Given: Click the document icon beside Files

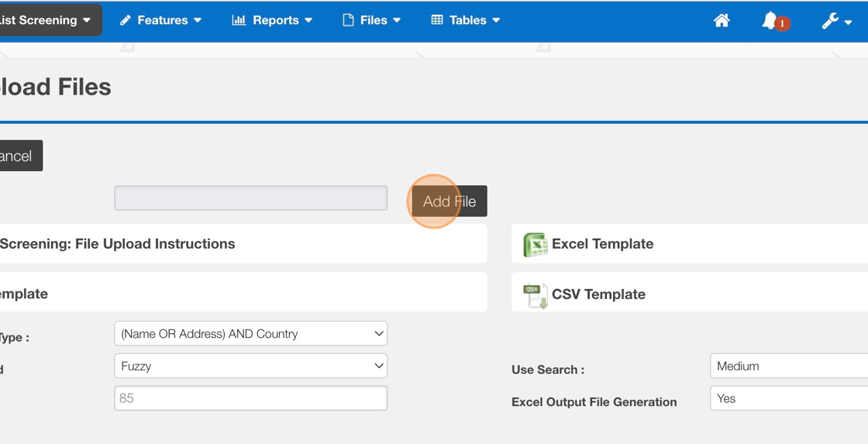Looking at the screenshot, I should (348, 20).
